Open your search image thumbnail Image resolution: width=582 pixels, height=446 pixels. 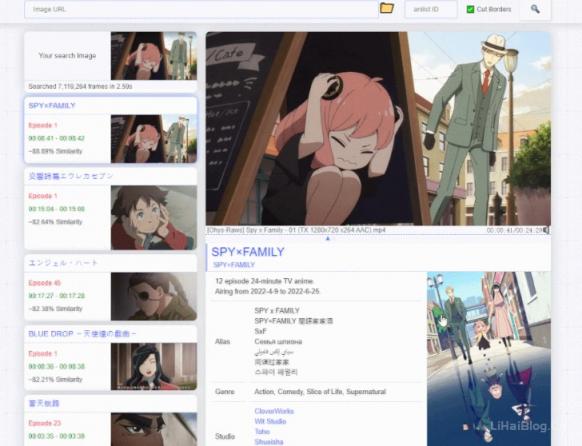click(x=154, y=56)
